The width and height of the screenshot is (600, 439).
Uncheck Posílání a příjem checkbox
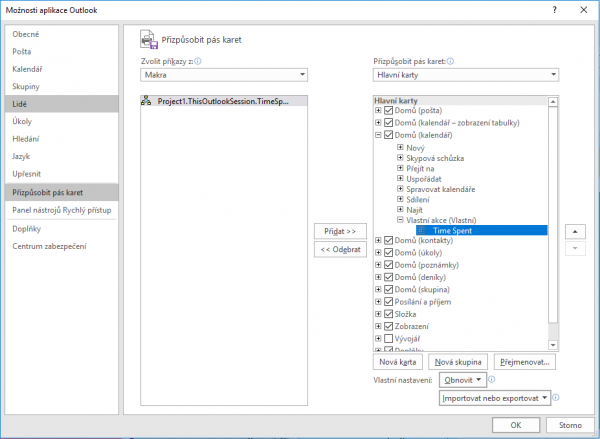coord(388,302)
